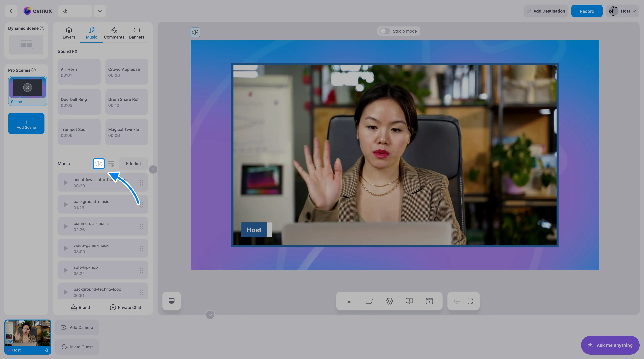Turn off camera in bottom toolbar
The height and width of the screenshot is (359, 644).
click(x=369, y=301)
